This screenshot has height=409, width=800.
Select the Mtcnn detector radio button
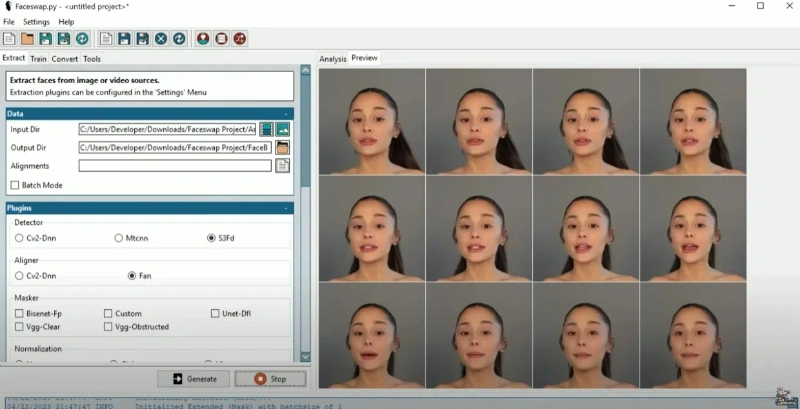click(120, 238)
